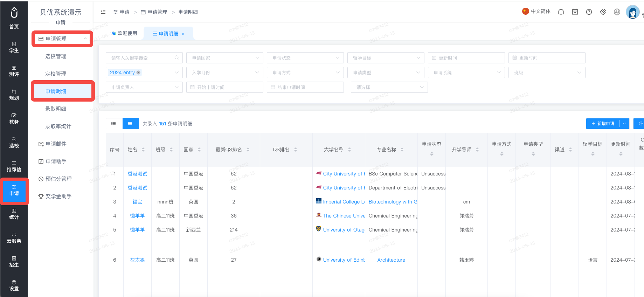
Task: Expand the 申请国家 dropdown
Action: pos(225,58)
